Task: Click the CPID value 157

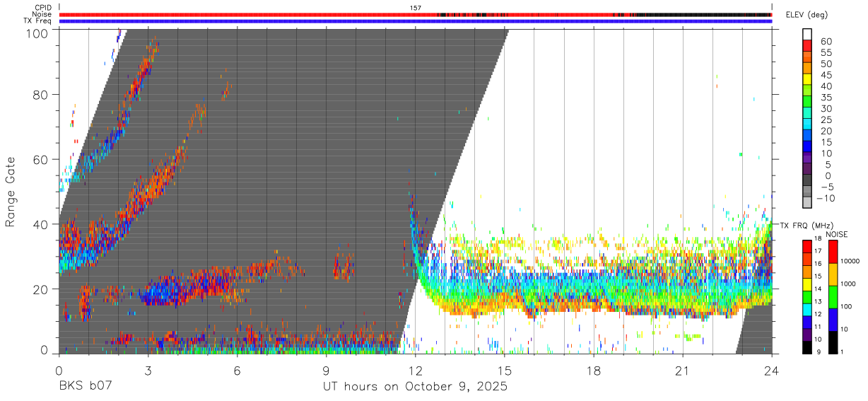Action: tap(415, 8)
